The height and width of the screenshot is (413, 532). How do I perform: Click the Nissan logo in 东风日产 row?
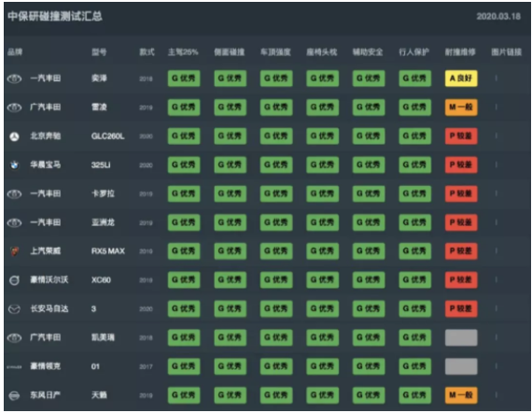tap(14, 395)
